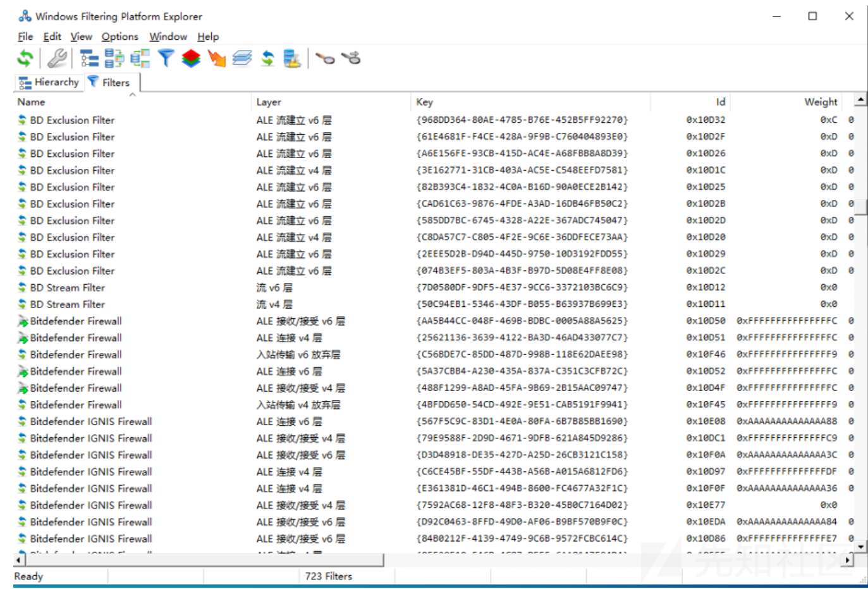This screenshot has width=868, height=589.
Task: Open the Edit menu
Action: [52, 37]
